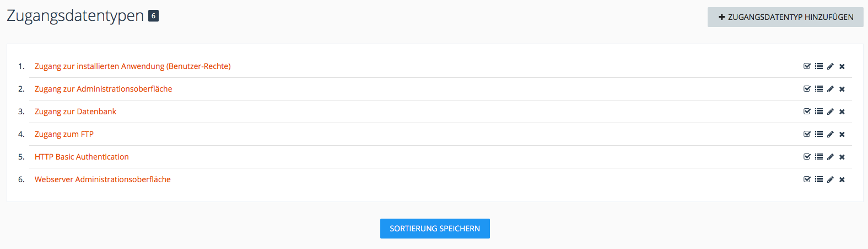868x249 pixels.
Task: Click the pencil edit icon for Zugang zur Datenbank
Action: coord(831,112)
